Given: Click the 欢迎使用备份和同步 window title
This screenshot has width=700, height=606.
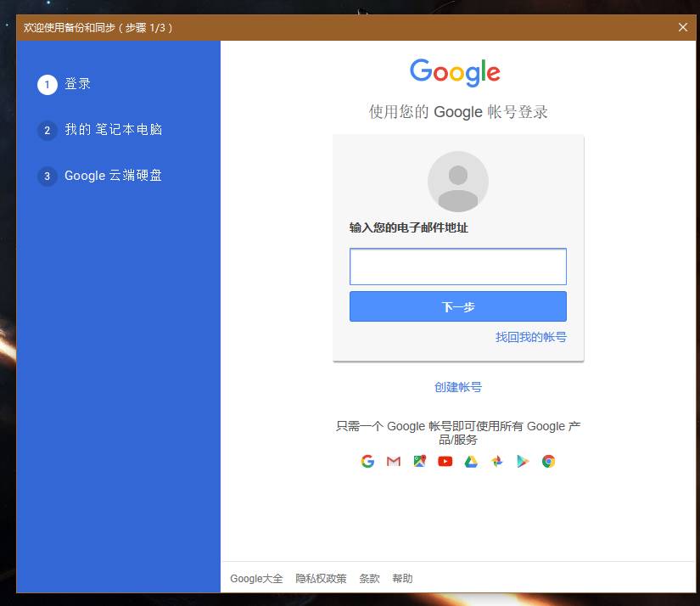Looking at the screenshot, I should [x=98, y=28].
